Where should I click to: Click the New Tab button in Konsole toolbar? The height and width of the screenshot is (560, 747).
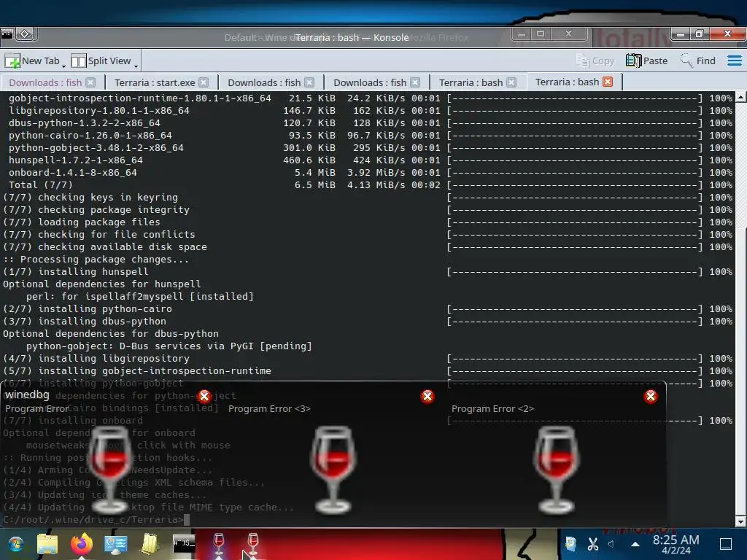coord(32,61)
